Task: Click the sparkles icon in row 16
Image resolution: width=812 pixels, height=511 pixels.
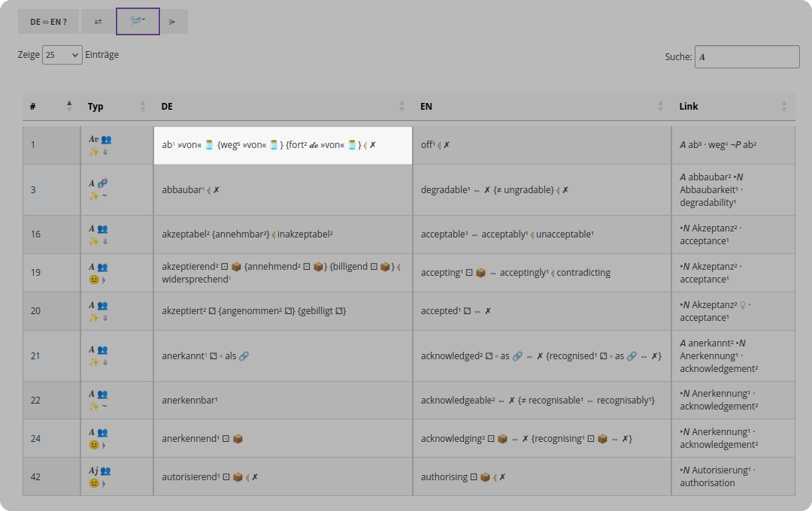Action: tap(94, 241)
